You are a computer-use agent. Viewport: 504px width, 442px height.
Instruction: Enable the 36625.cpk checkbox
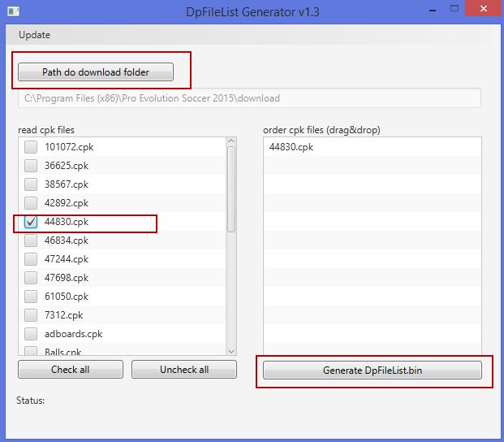[x=31, y=166]
